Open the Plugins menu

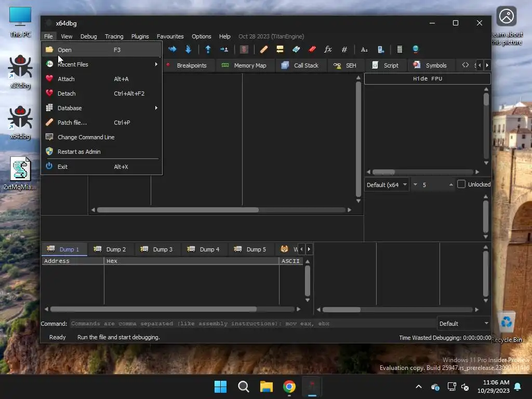tap(140, 36)
